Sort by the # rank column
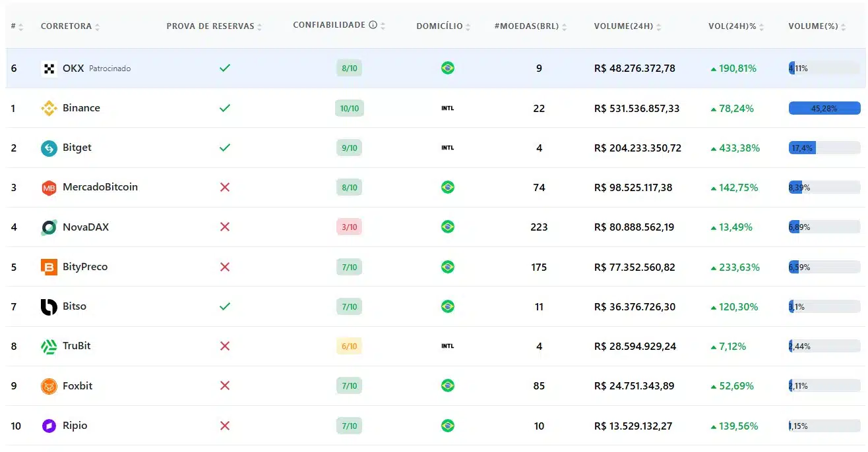 (x=17, y=26)
